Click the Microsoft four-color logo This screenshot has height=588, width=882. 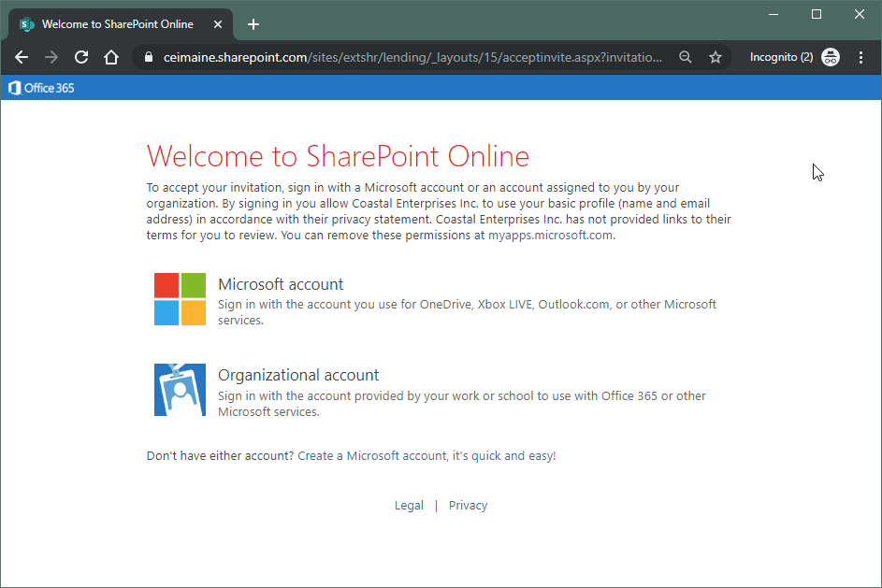click(180, 299)
